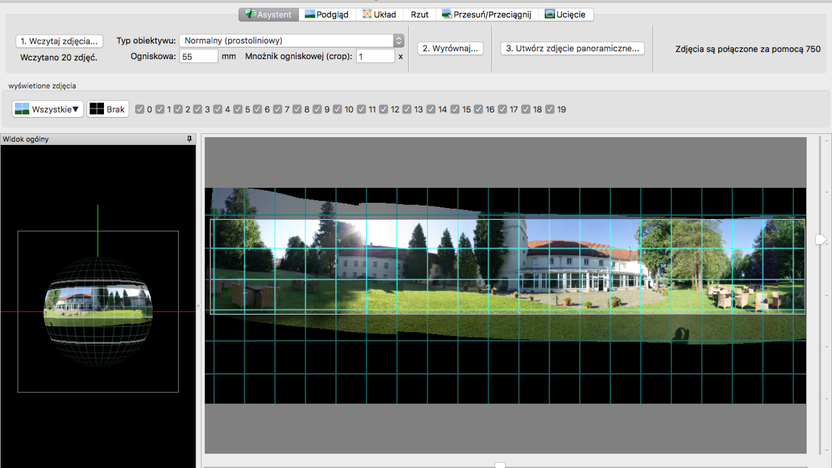Switch to the Asystent tab
Screen dimensions: 832x468
(x=268, y=14)
